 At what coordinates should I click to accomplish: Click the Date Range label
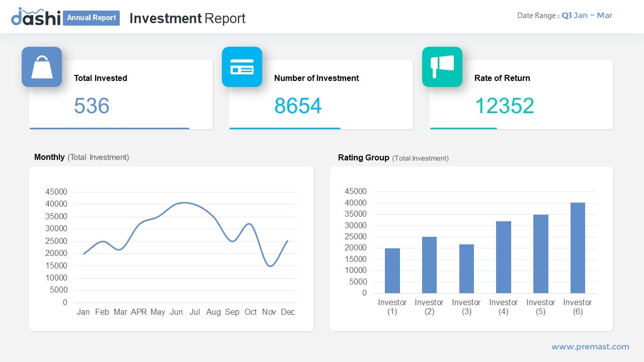538,16
